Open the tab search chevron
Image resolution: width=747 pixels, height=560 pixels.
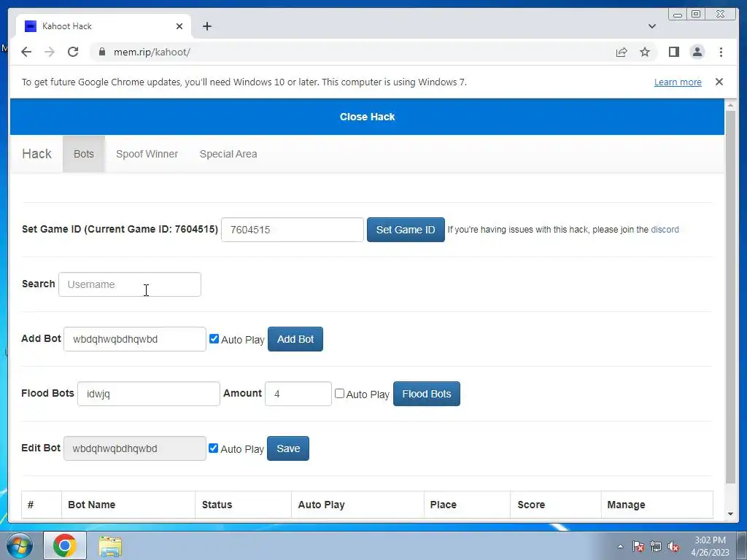tap(651, 26)
